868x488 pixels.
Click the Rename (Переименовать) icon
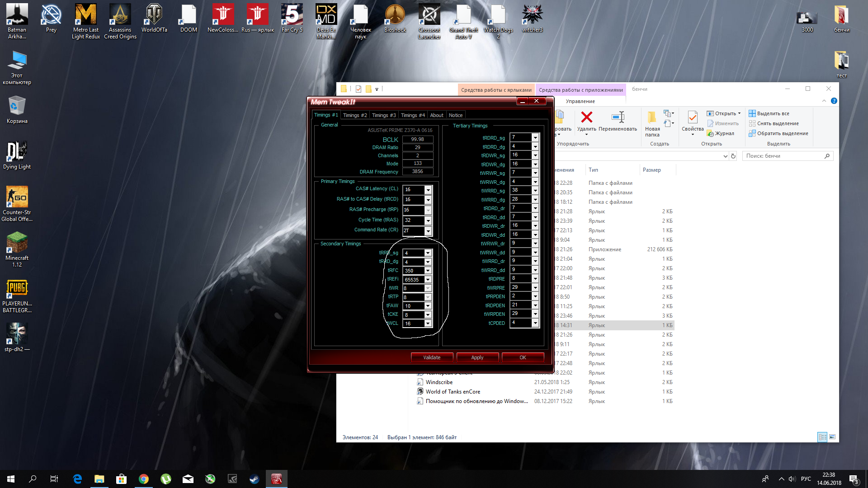pyautogui.click(x=618, y=118)
